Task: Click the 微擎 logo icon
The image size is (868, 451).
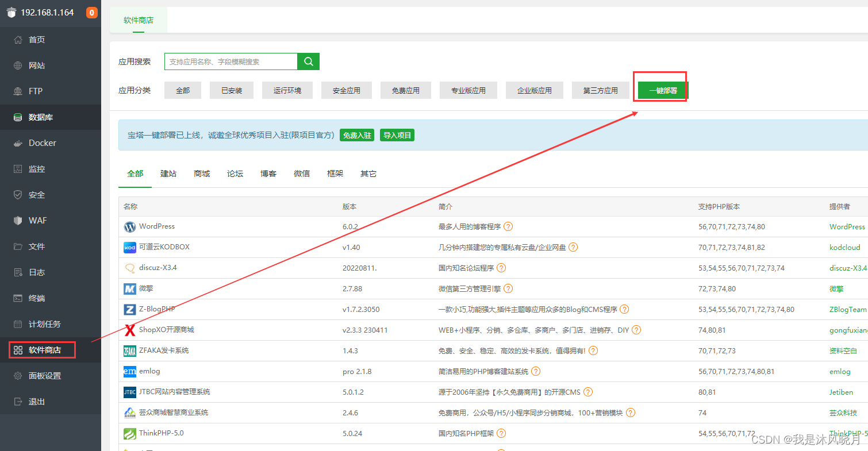Action: tap(130, 289)
